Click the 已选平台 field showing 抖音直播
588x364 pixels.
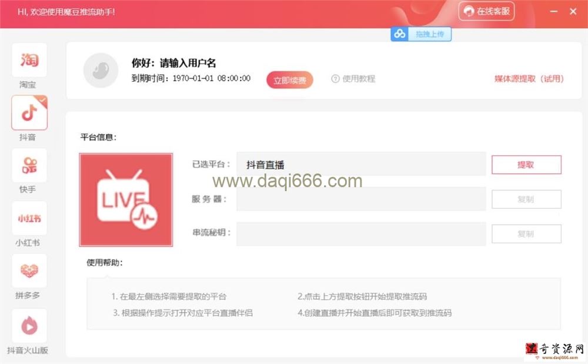[361, 164]
